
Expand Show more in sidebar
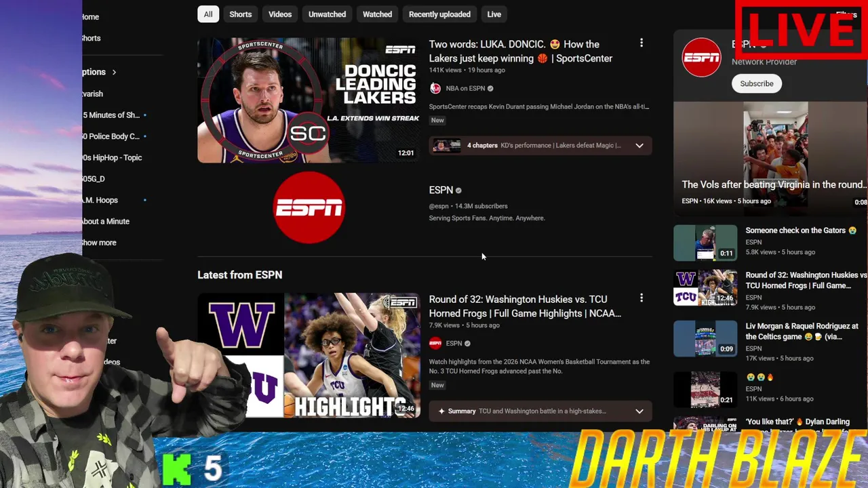[x=99, y=243]
